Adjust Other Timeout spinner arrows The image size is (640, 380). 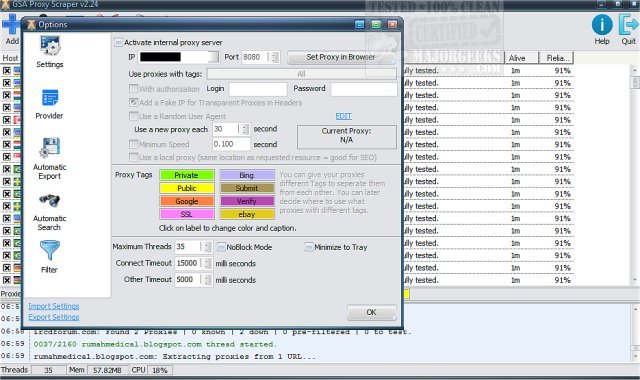(207, 280)
